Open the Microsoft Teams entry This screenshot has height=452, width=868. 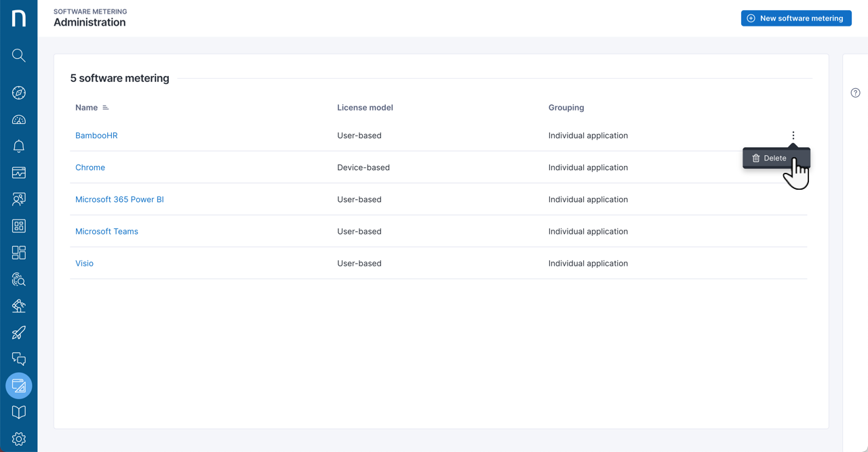106,231
